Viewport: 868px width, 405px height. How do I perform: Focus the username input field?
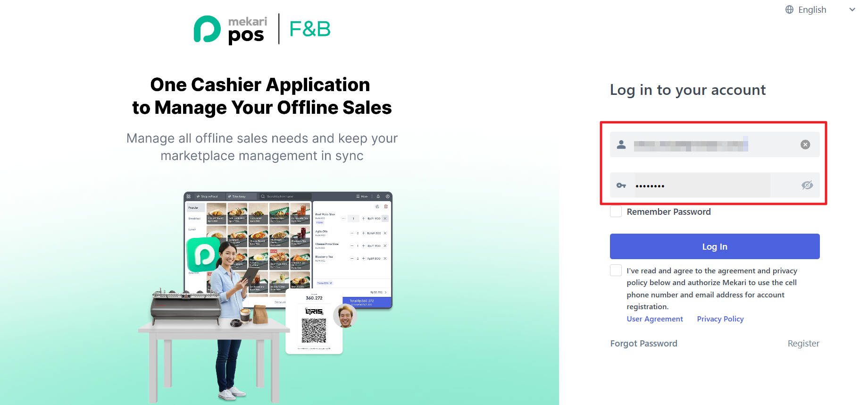coord(715,144)
